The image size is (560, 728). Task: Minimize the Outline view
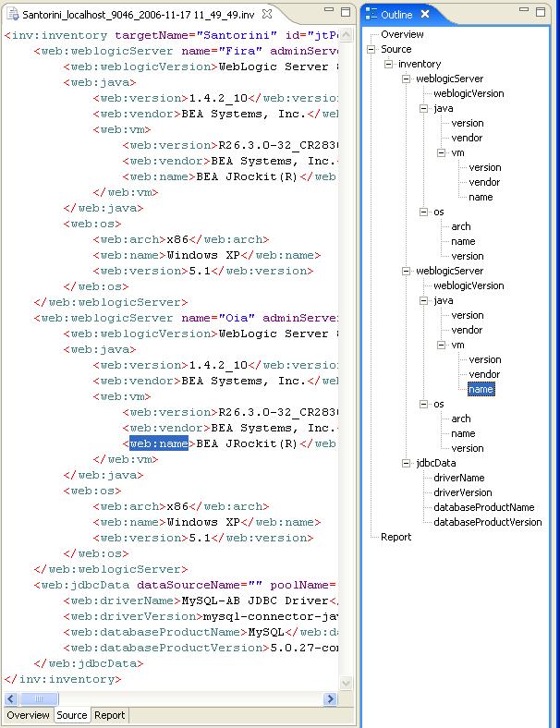[524, 9]
